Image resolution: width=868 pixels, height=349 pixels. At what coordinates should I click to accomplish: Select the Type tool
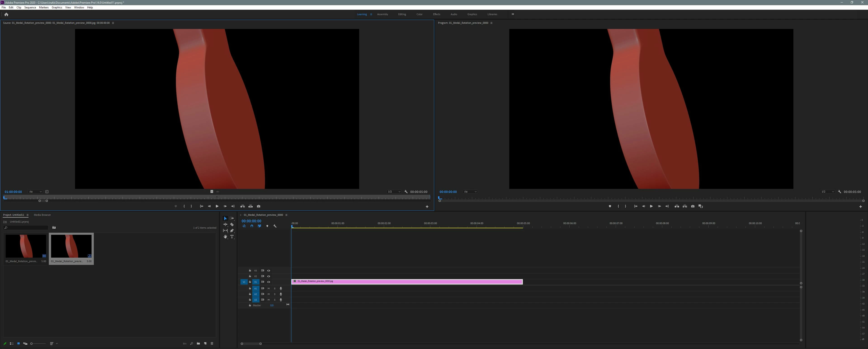point(232,237)
